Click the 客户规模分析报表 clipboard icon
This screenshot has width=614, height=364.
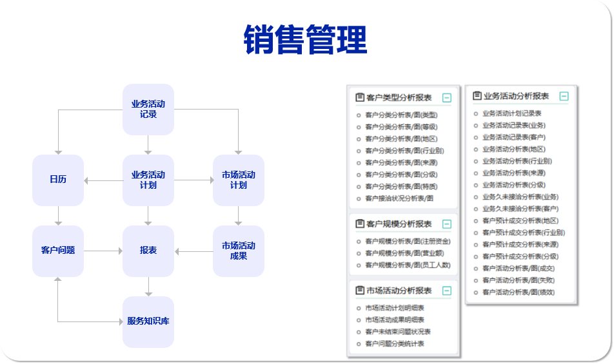tap(360, 224)
